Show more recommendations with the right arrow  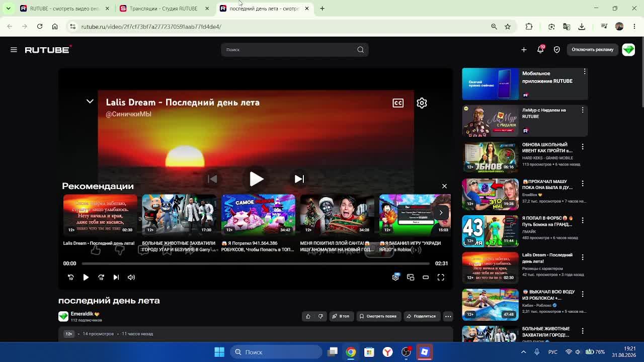[x=441, y=213]
